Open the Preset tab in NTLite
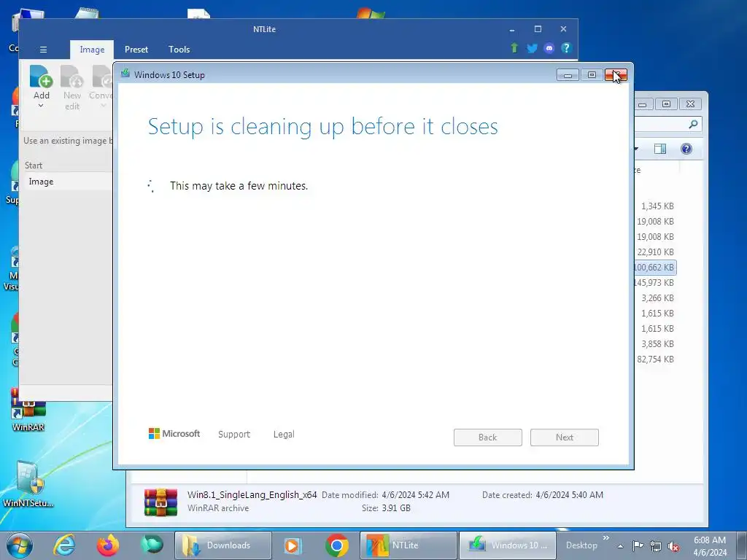Image resolution: width=747 pixels, height=560 pixels. point(136,50)
